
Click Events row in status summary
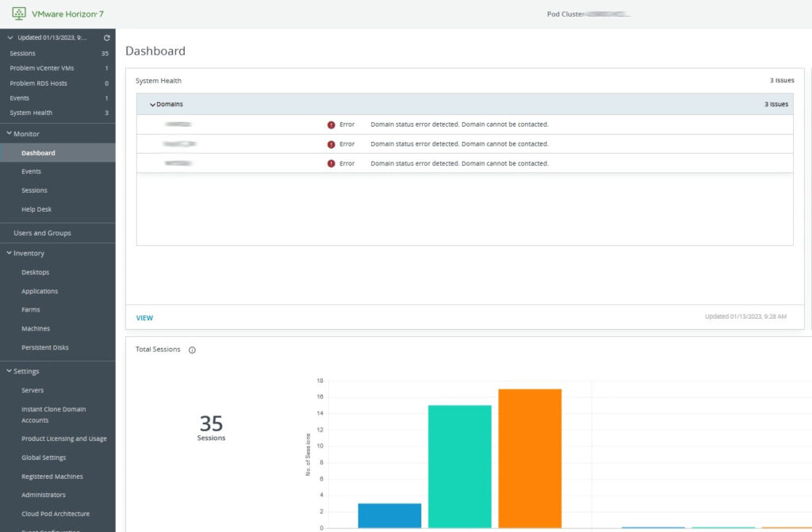[57, 98]
